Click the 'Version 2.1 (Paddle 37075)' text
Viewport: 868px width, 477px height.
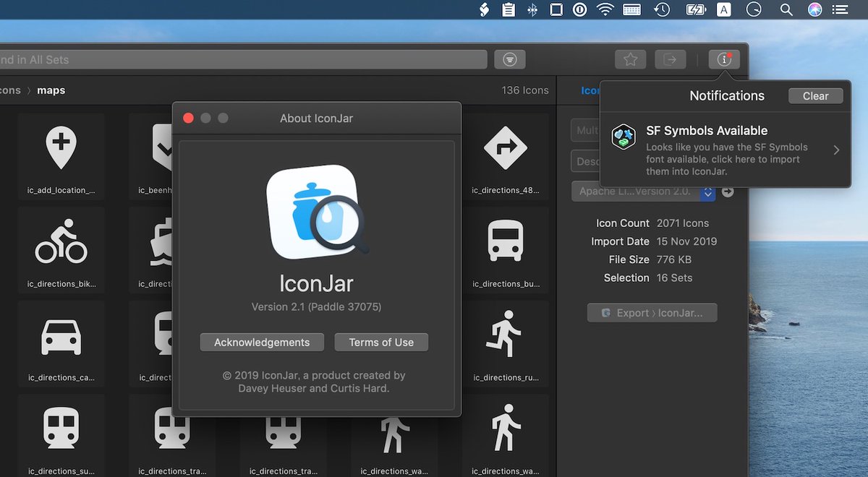(x=316, y=306)
